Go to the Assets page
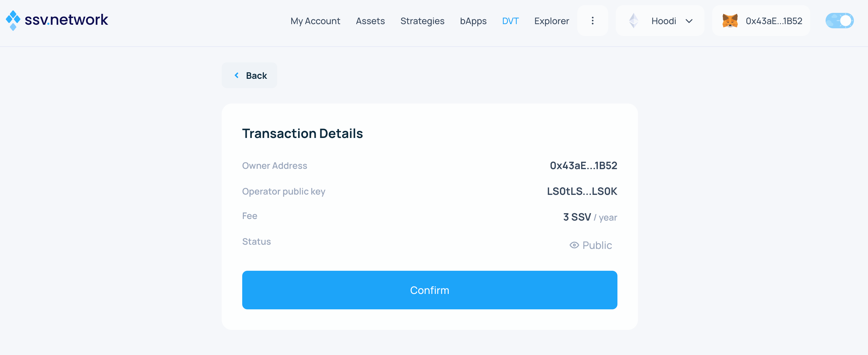Viewport: 868px width, 355px height. click(x=370, y=21)
